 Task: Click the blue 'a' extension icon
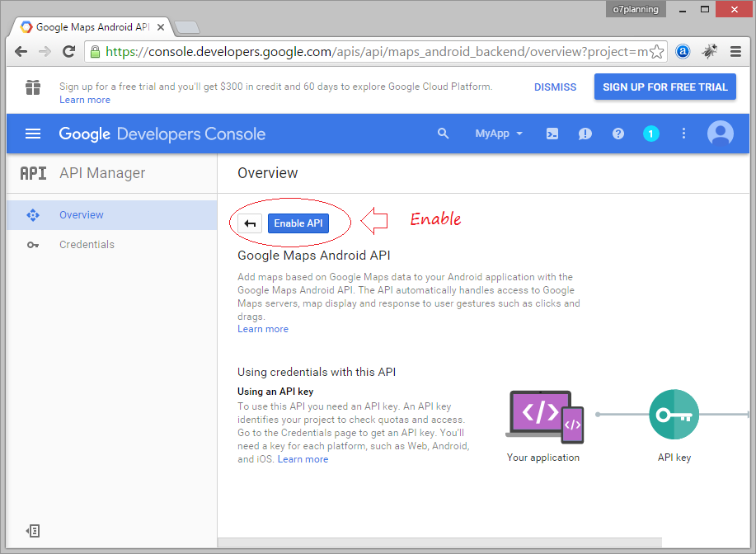click(683, 51)
